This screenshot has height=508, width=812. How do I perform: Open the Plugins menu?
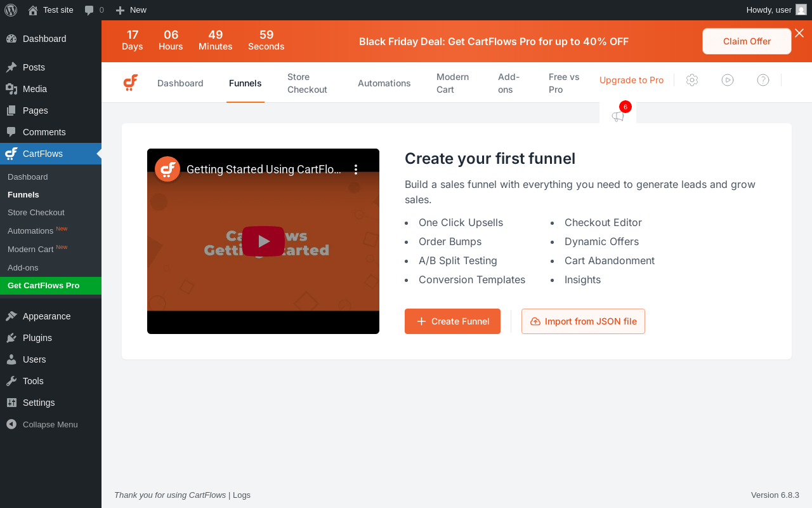point(51,338)
